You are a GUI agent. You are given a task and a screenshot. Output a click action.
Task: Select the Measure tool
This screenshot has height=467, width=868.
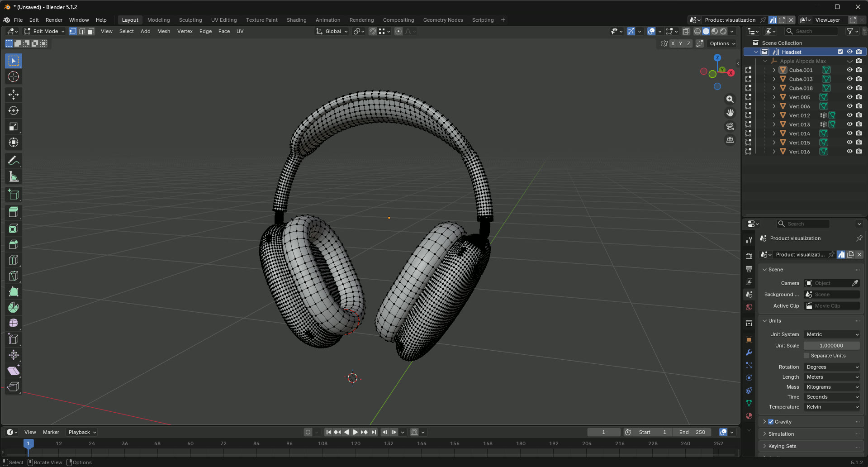(14, 177)
